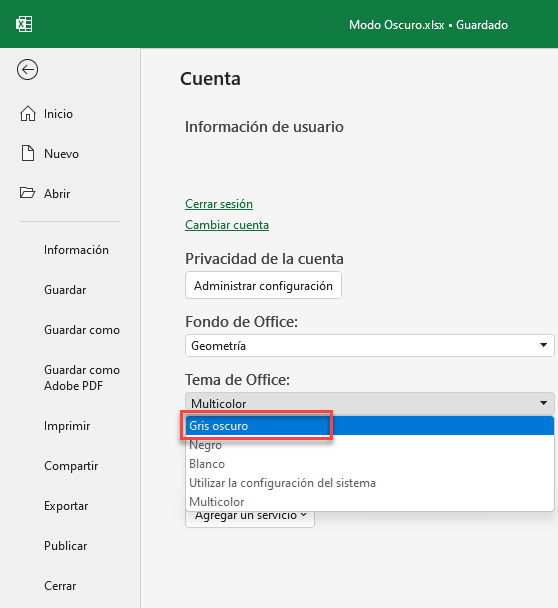The image size is (558, 608).
Task: Open the Inicio page
Action: point(58,114)
